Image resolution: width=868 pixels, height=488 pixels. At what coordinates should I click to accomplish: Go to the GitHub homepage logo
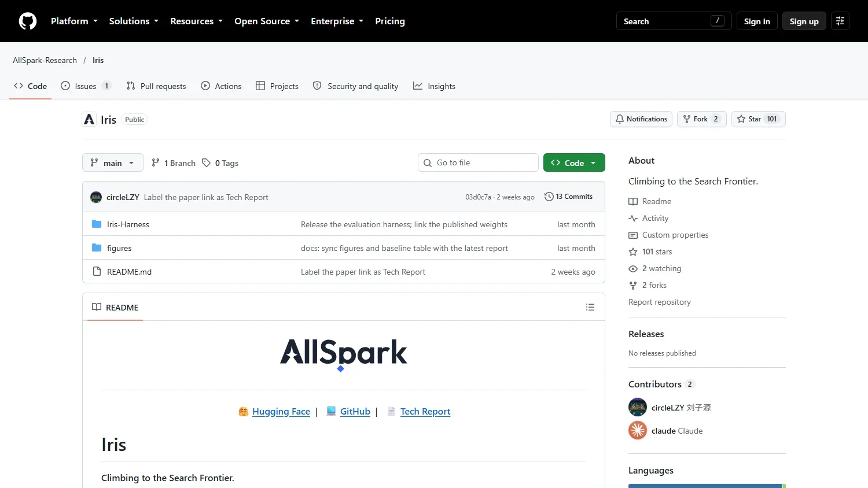(28, 21)
